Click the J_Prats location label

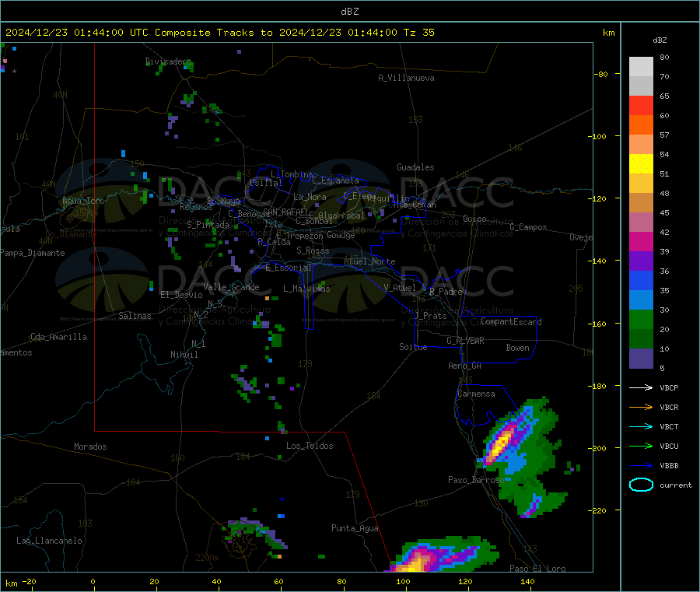pos(430,316)
